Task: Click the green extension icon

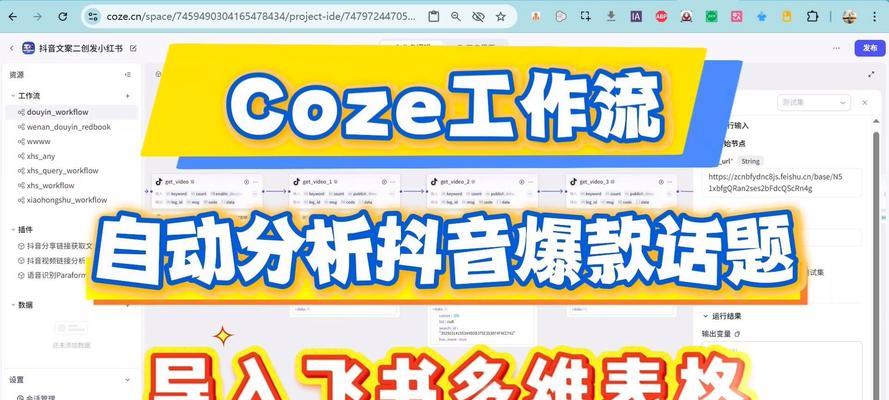Action: pyautogui.click(x=711, y=16)
